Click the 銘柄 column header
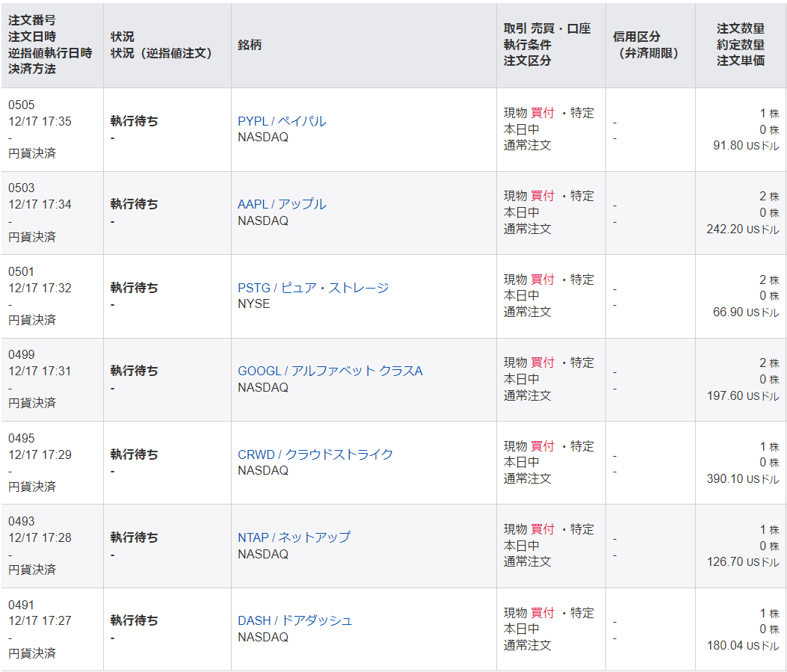787x672 pixels. [x=250, y=45]
